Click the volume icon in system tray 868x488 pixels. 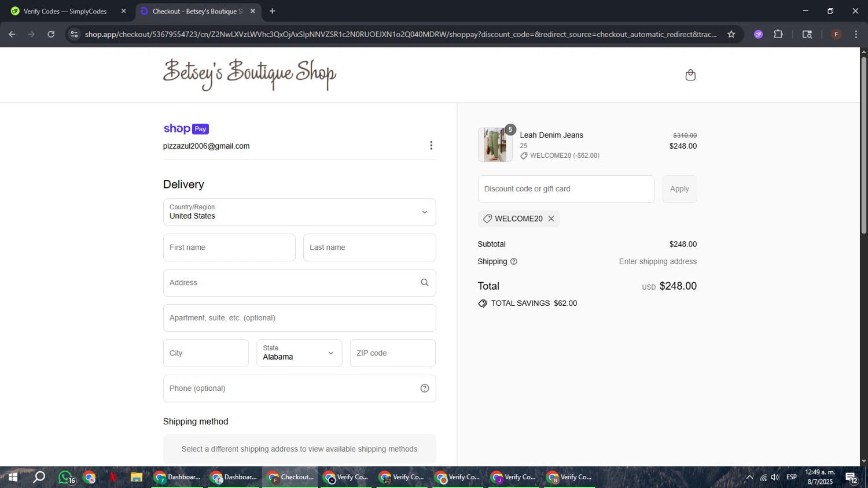pos(775,478)
